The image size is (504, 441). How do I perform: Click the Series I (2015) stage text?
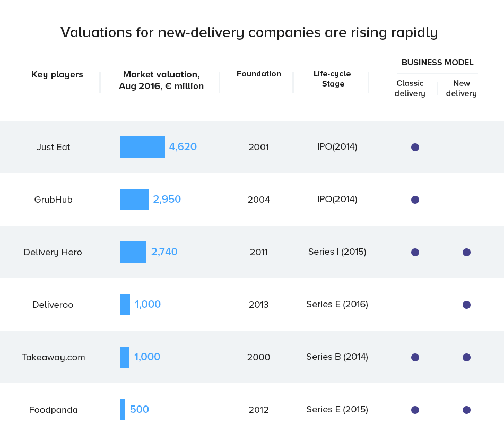coord(337,252)
